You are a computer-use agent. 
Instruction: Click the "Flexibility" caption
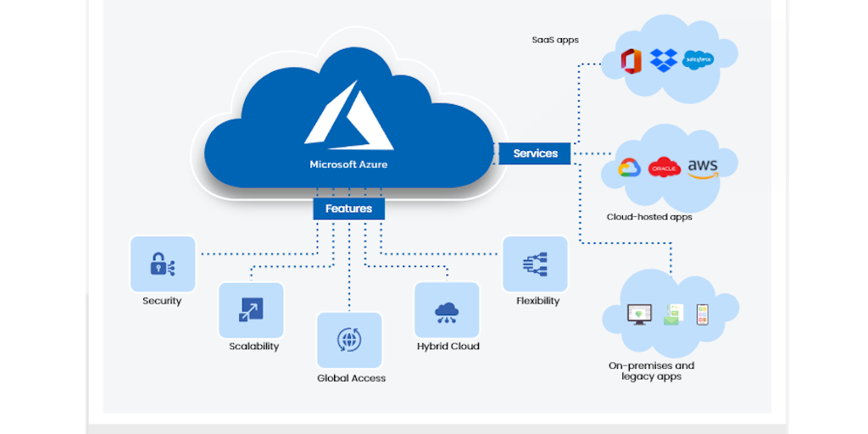click(538, 301)
